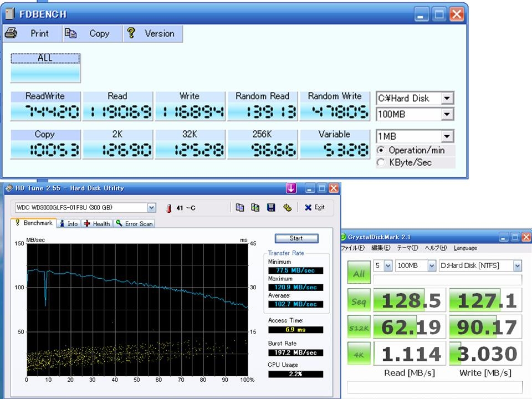
Task: Open the test count dropdown showing 5
Action: [387, 266]
